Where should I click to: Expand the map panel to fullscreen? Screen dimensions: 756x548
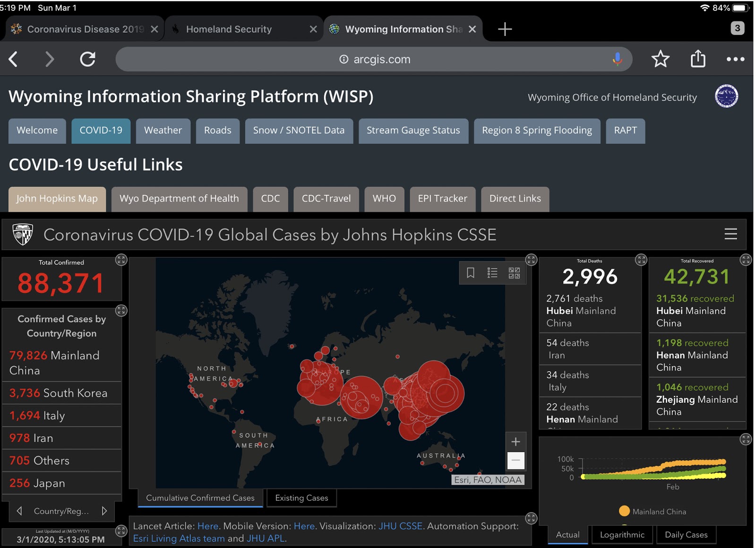click(x=531, y=260)
